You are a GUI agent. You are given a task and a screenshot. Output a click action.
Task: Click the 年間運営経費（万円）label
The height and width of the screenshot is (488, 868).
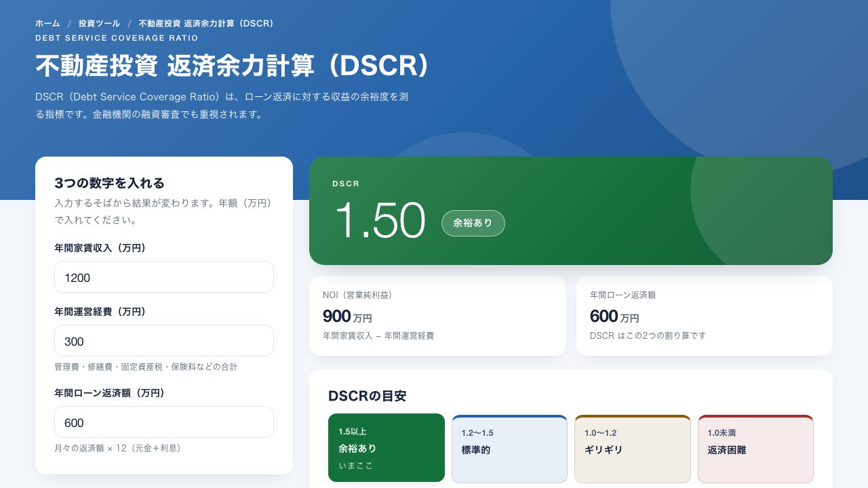click(100, 312)
